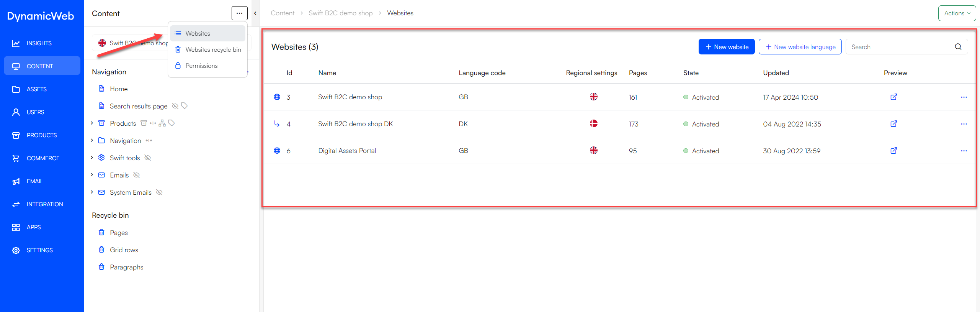Open the Settings section
The width and height of the screenshot is (980, 312).
[42, 250]
